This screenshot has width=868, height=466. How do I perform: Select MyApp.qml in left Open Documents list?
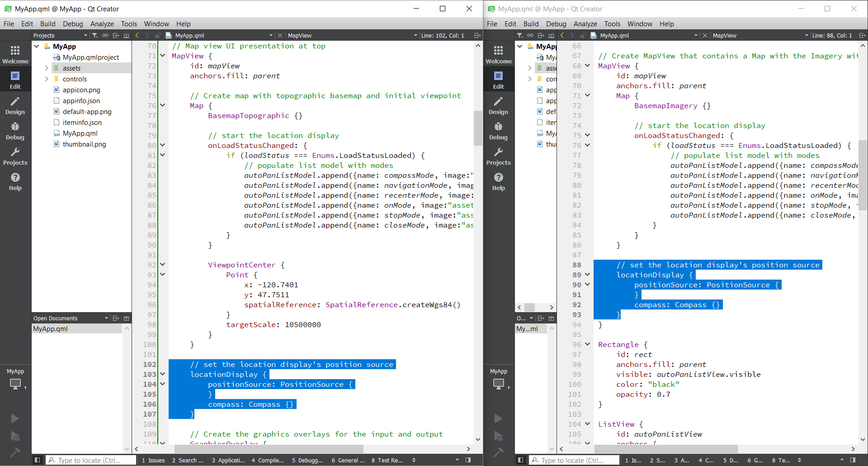click(x=77, y=329)
